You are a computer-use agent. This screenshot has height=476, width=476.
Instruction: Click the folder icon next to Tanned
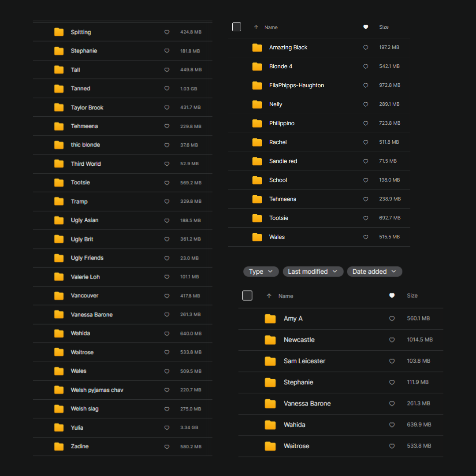click(59, 89)
